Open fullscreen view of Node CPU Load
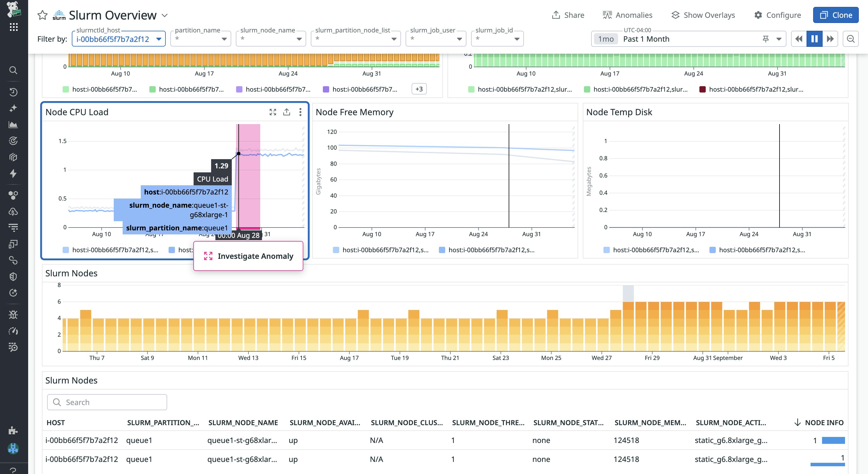Image resolution: width=868 pixels, height=474 pixels. (273, 112)
